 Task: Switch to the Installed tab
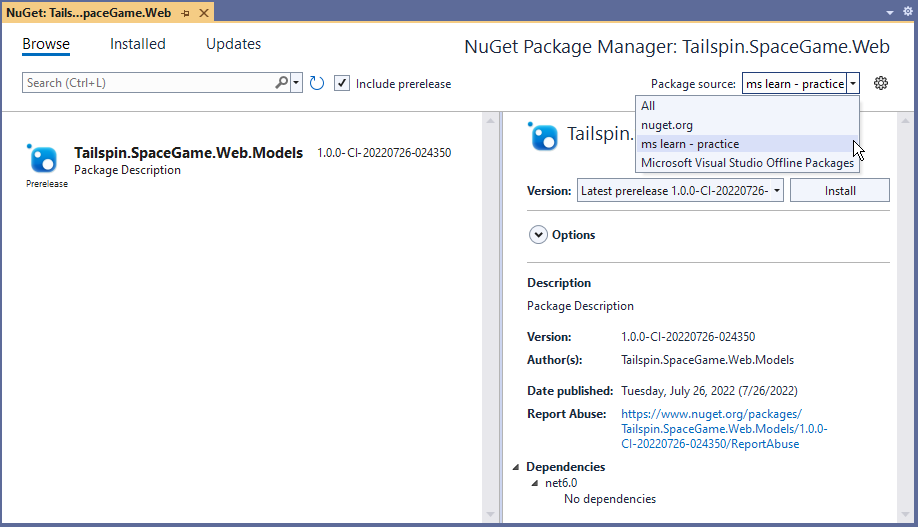tap(138, 44)
